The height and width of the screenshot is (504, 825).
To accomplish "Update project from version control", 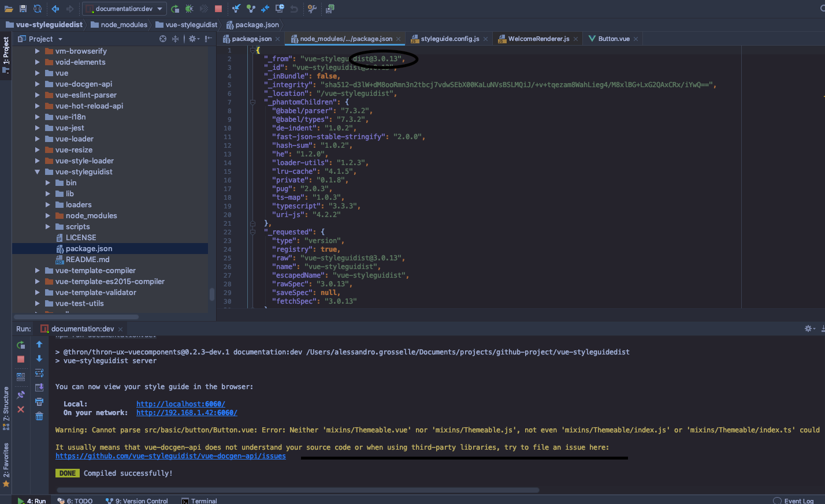I will point(236,8).
